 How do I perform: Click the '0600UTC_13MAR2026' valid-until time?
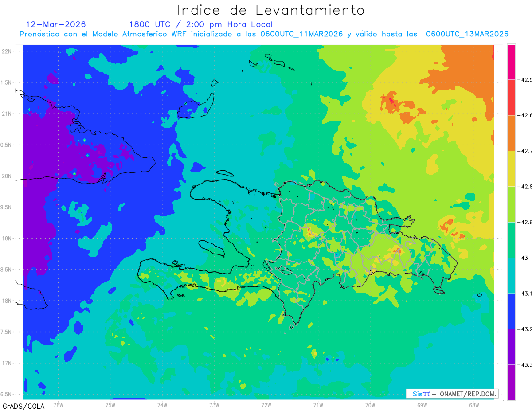click(467, 34)
